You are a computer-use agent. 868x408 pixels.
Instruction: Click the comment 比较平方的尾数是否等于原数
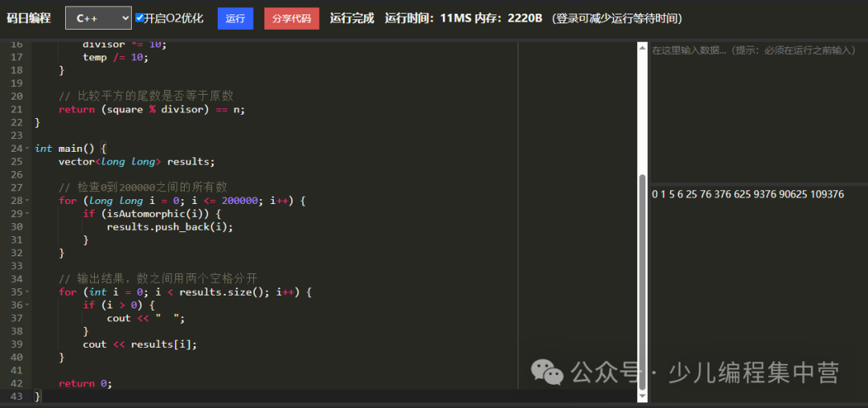click(x=145, y=96)
